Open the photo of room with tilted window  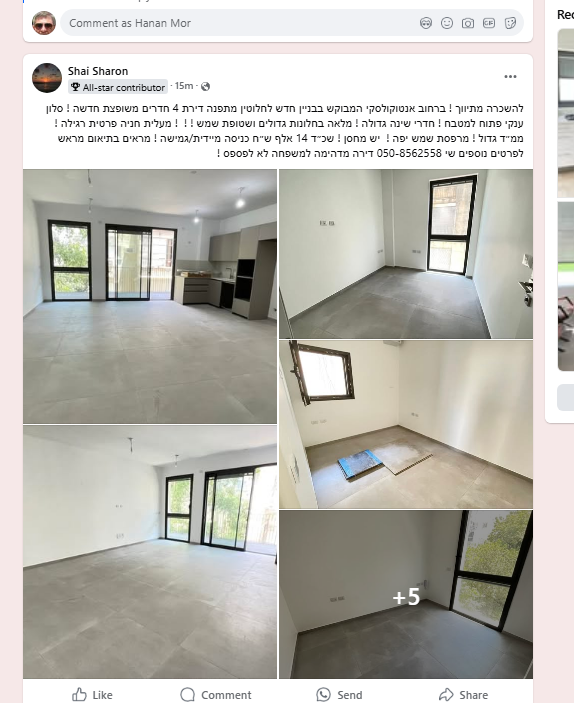406,424
